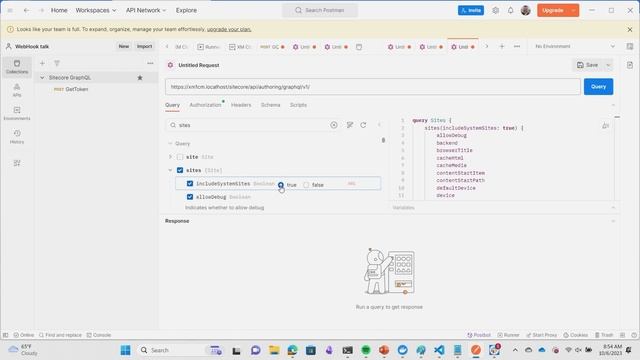The height and width of the screenshot is (360, 640).
Task: Open the History sidebar panel
Action: point(17,136)
